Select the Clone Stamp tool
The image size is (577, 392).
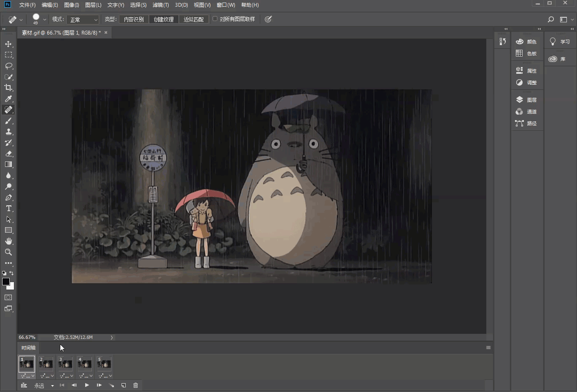8,132
